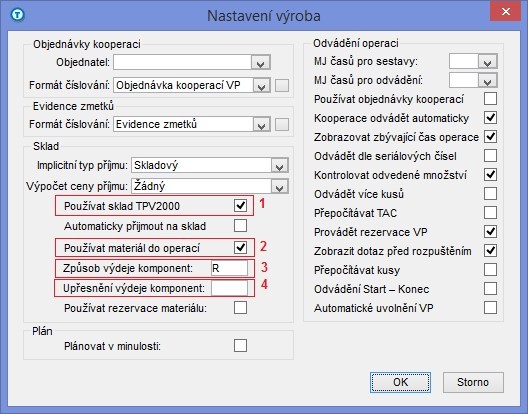The width and height of the screenshot is (528, 414).
Task: Expand MJ časů pro sestavy dropdown
Action: point(488,61)
